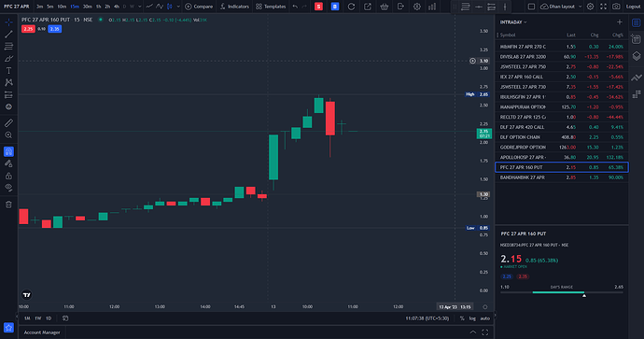The image size is (644, 339).
Task: Click the open-in-new-window icon
Action: pyautogui.click(x=368, y=7)
